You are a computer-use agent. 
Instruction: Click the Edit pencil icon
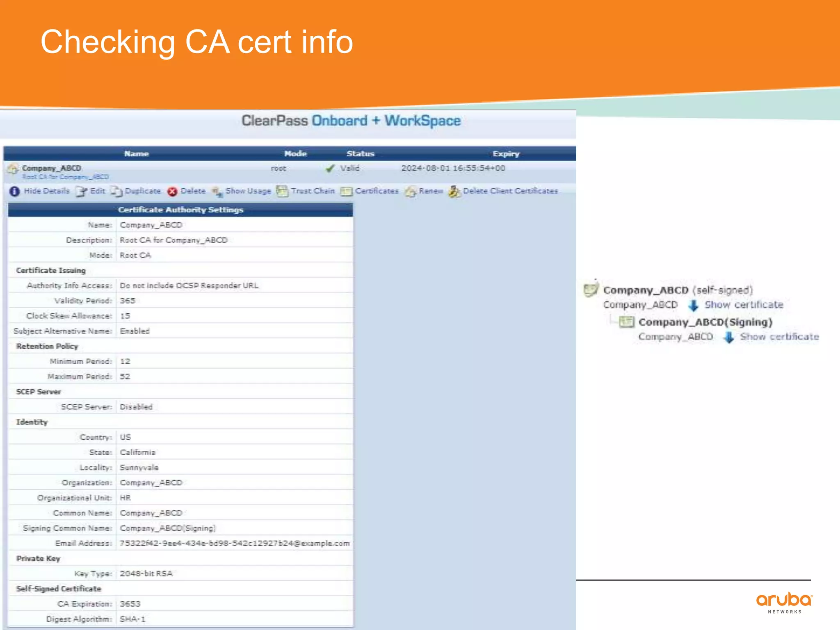[81, 192]
